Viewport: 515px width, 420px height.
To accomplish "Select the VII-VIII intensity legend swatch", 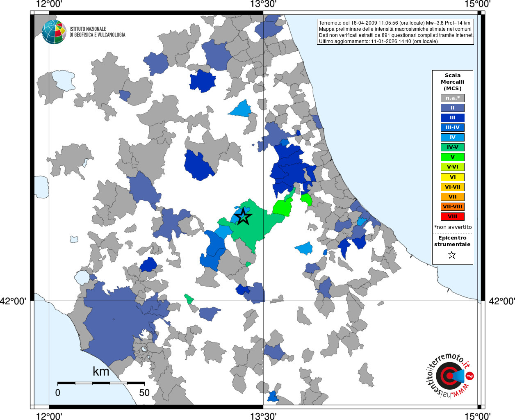I will click(453, 207).
